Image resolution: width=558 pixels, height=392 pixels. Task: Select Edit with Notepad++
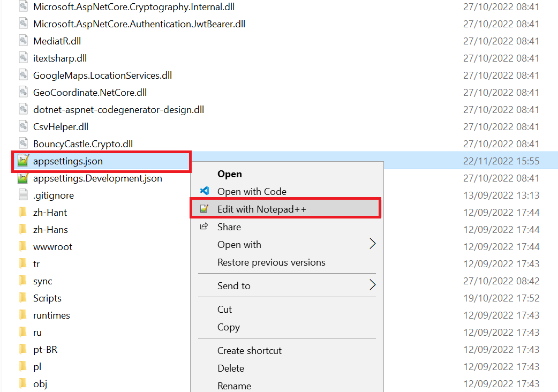(x=286, y=209)
